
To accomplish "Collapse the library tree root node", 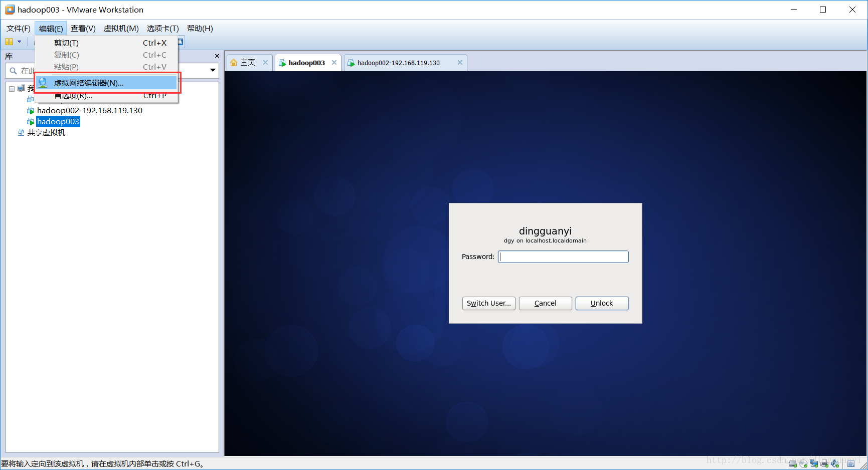I will tap(12, 89).
